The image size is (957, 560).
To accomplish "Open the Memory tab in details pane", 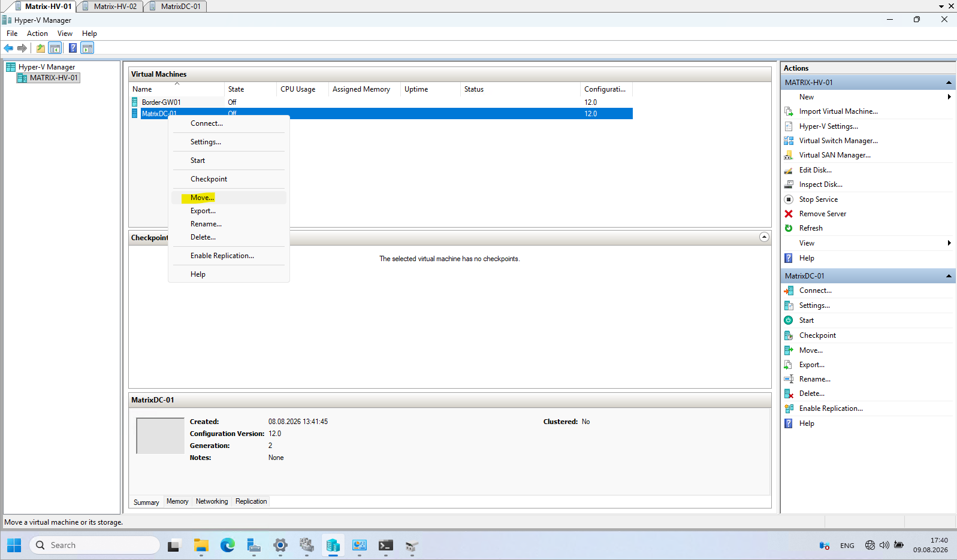I will click(177, 502).
